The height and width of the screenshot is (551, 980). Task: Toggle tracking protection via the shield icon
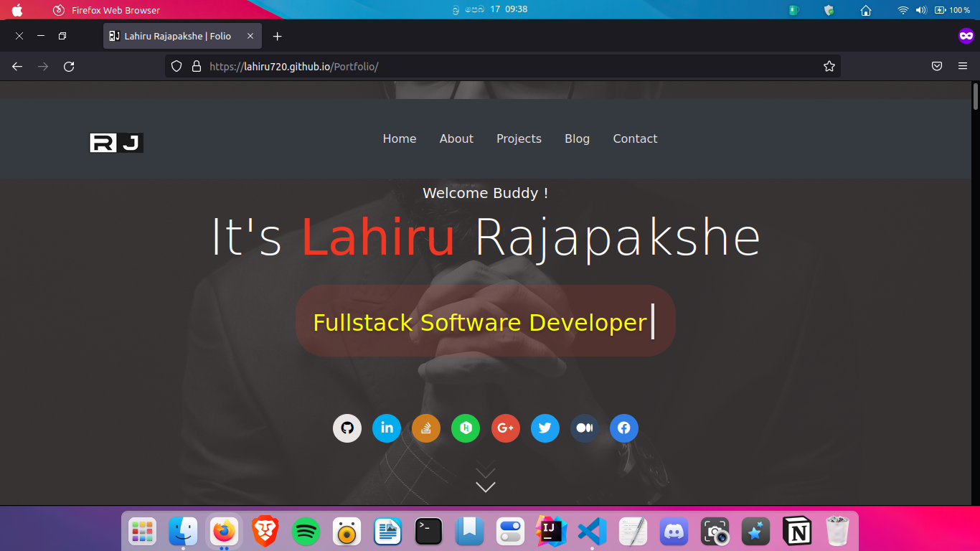176,66
